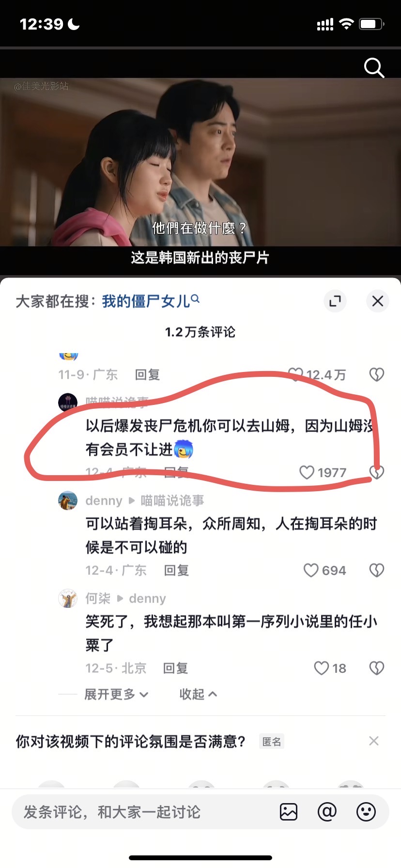
Task: Tap the @ mention icon
Action: [327, 812]
